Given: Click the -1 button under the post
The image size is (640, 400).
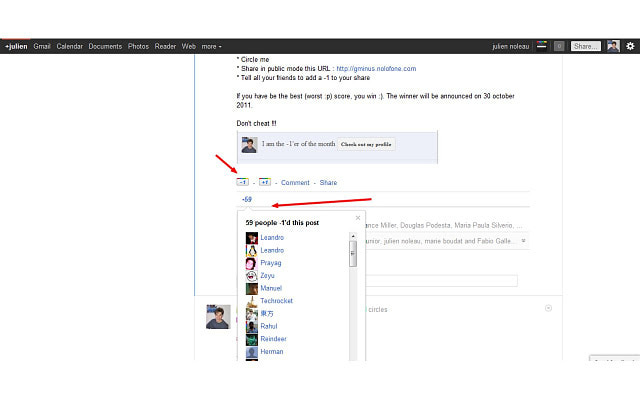Looking at the screenshot, I should (243, 182).
